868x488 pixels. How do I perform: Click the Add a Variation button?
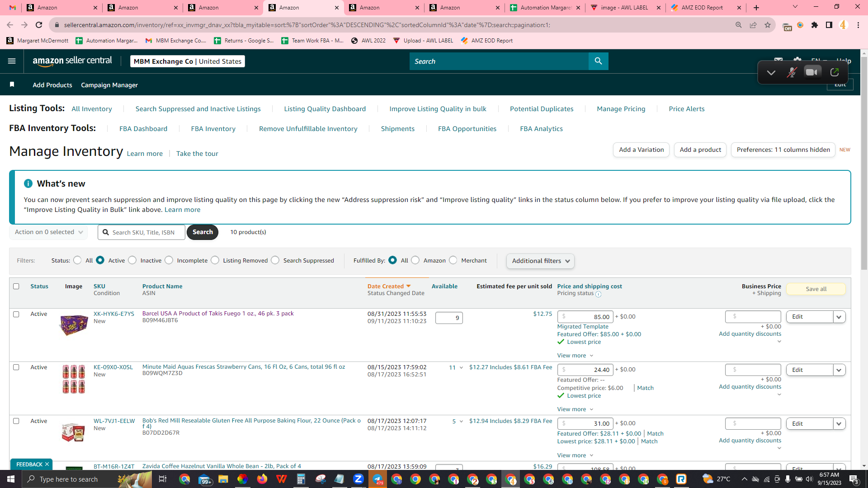click(x=642, y=150)
